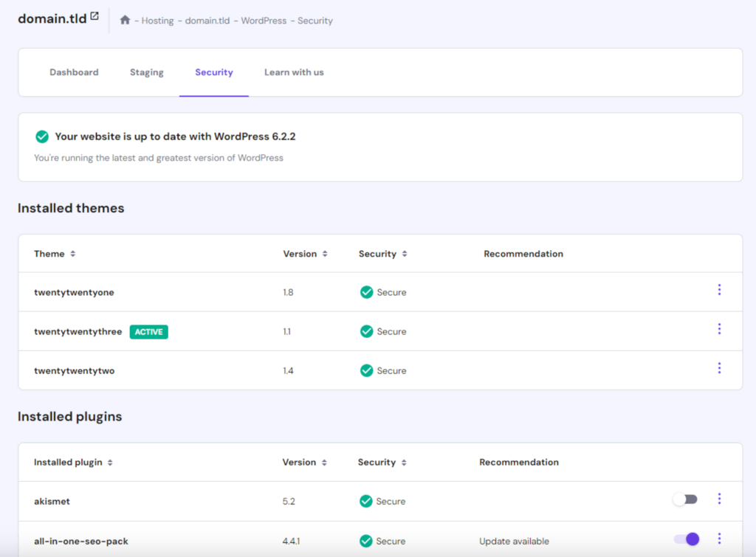The image size is (756, 557).
Task: Sort themes by Version column
Action: pos(325,254)
